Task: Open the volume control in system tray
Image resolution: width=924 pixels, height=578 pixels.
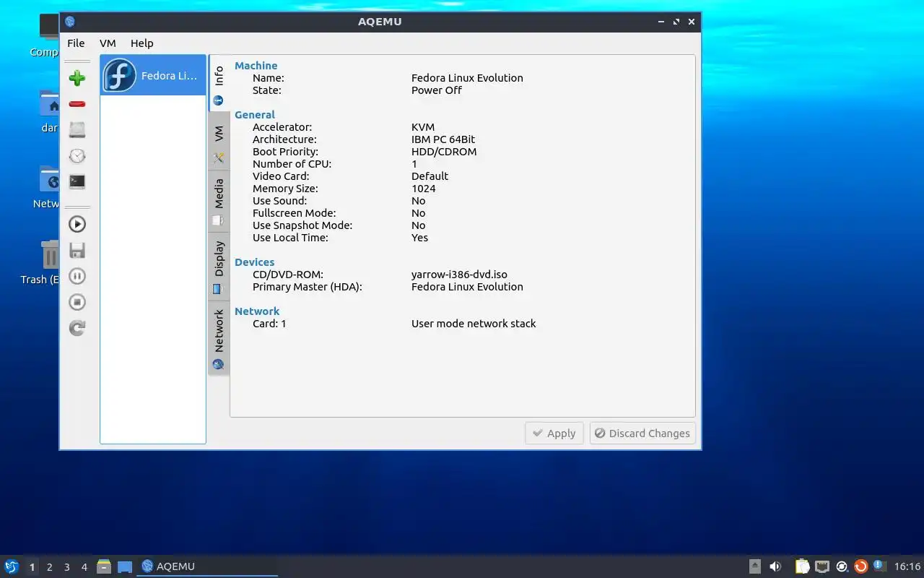Action: (x=775, y=566)
